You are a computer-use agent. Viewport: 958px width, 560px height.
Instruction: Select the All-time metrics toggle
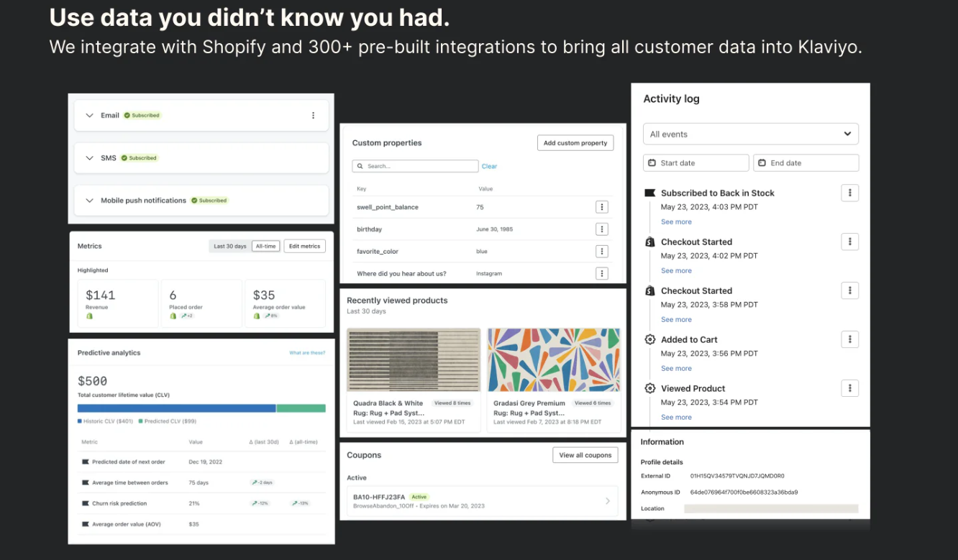click(265, 246)
